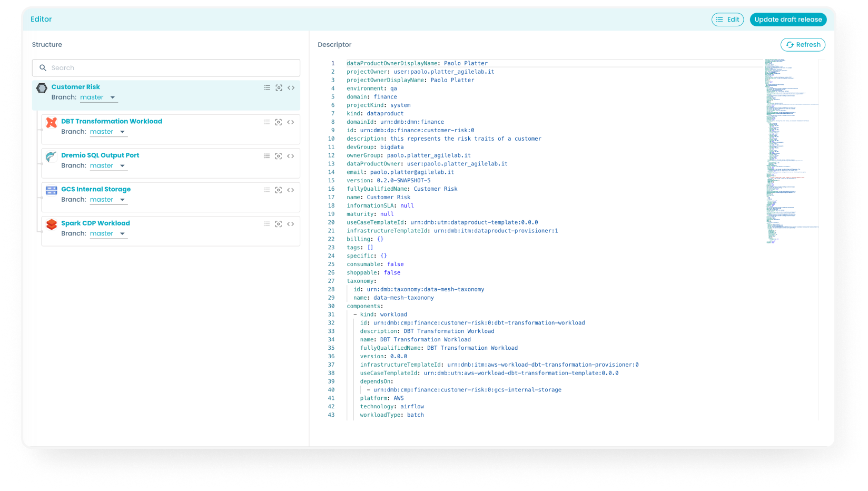This screenshot has width=868, height=491.
Task: Click the list icon on the Customer Risk card
Action: click(267, 87)
